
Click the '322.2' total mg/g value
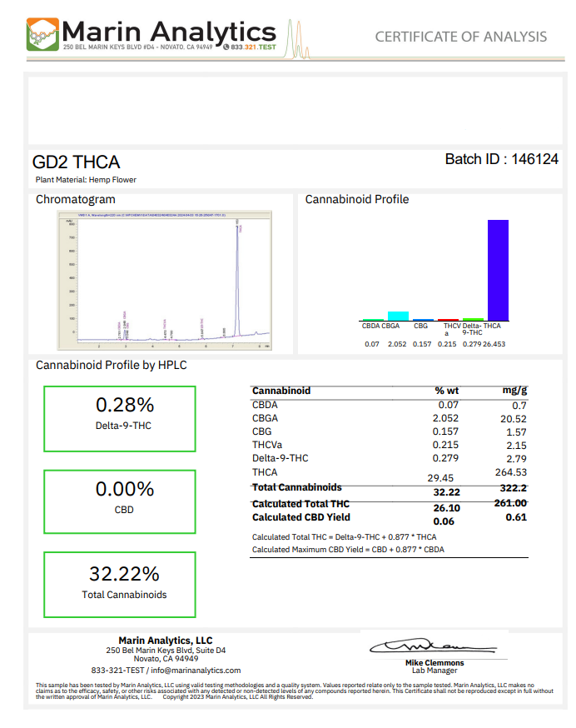pyautogui.click(x=514, y=488)
